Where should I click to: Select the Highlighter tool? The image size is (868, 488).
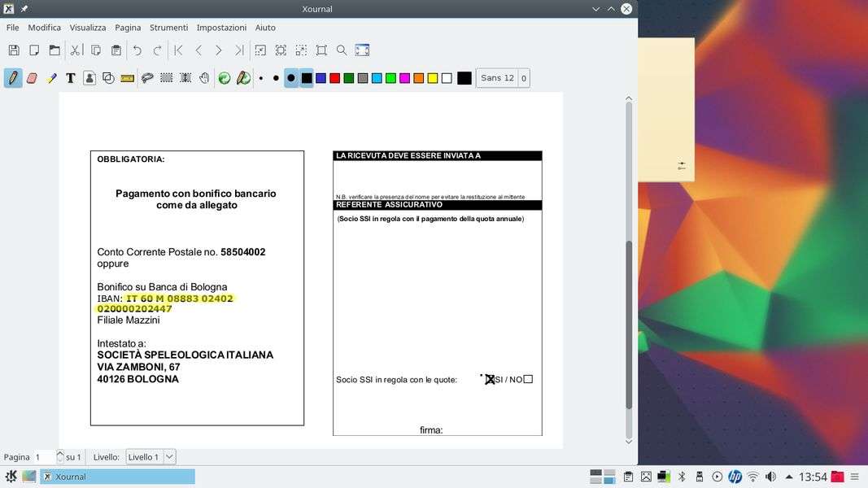point(52,78)
